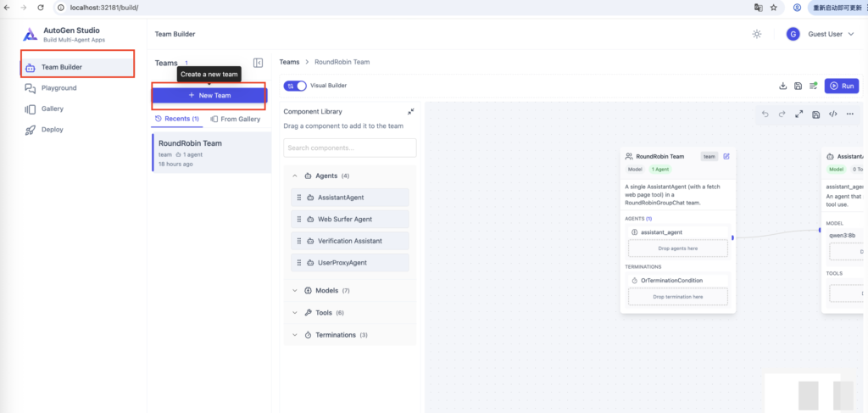
Task: Click the browser forward arrow
Action: point(23,8)
